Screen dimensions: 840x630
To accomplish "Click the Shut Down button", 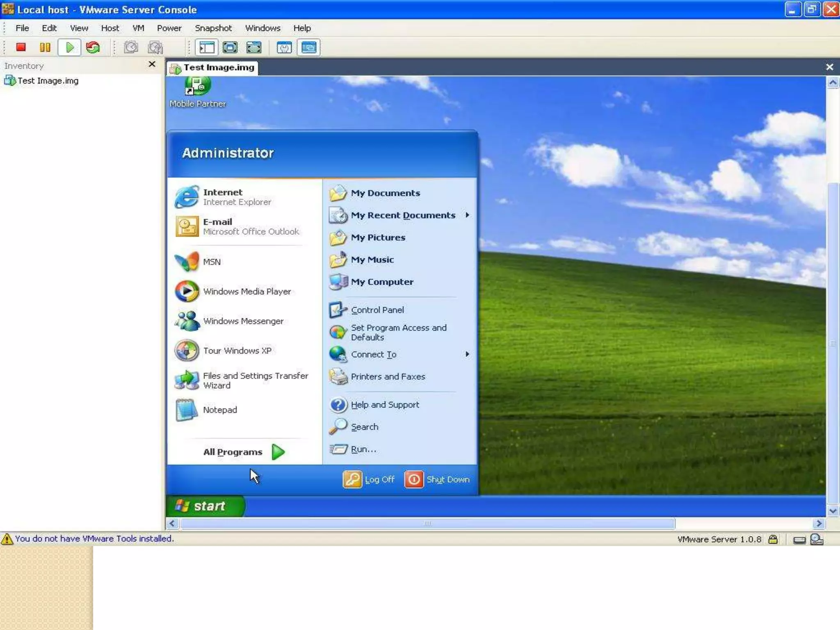I will (437, 479).
